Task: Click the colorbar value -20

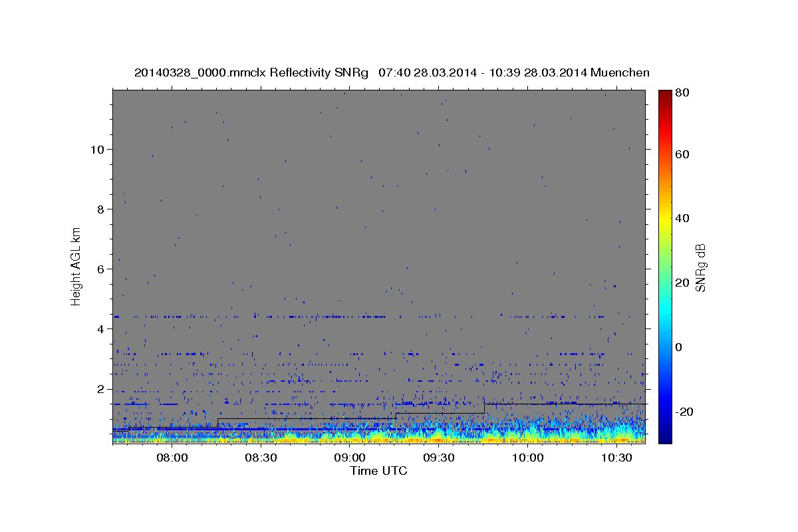Action: 684,412
